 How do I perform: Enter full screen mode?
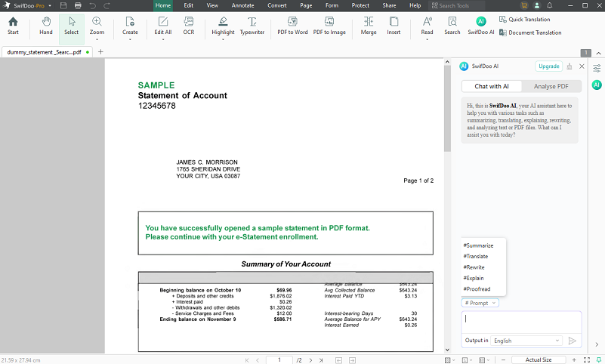coord(586,360)
